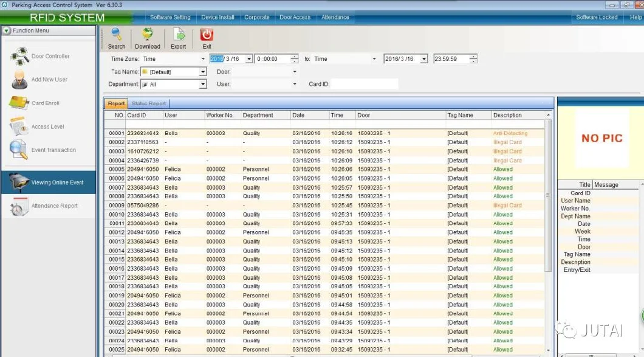Expand the 'to' Time dropdown
Image resolution: width=644 pixels, height=357 pixels.
[374, 59]
